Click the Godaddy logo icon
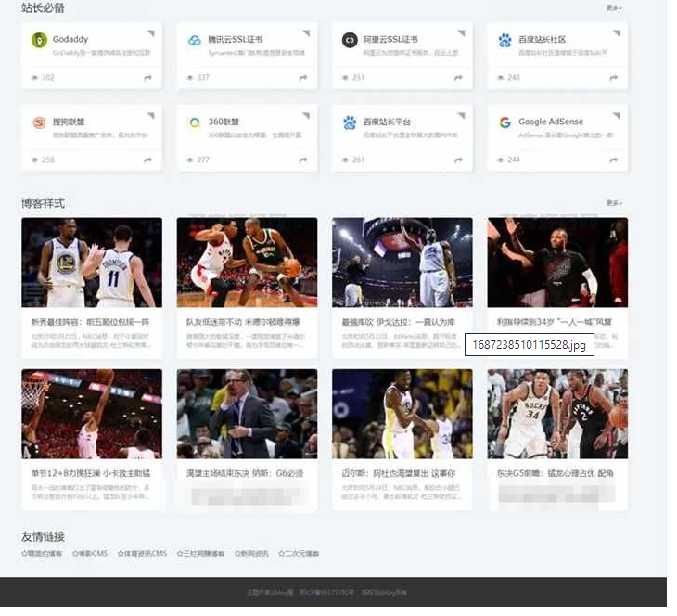677x616 pixels. (x=39, y=40)
